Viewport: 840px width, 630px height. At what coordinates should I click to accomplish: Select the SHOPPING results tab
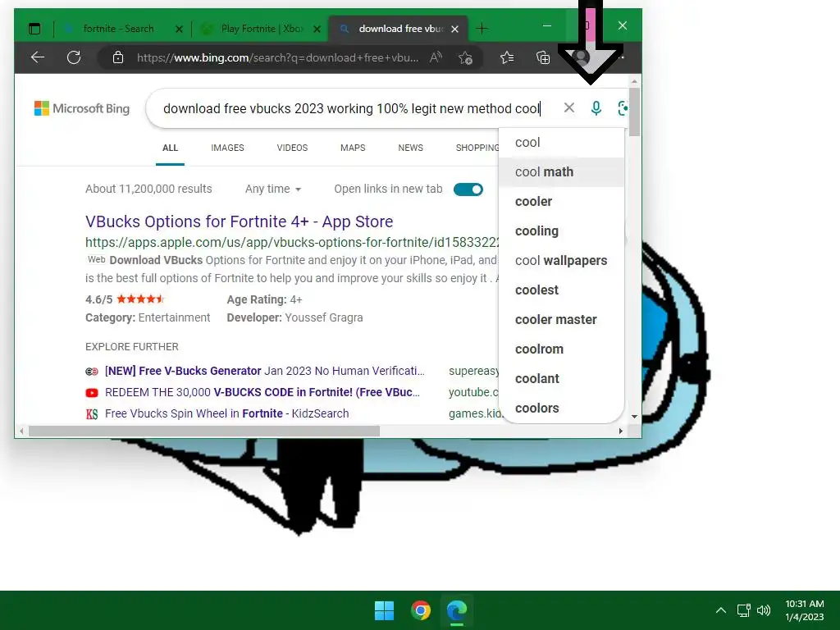tap(477, 148)
